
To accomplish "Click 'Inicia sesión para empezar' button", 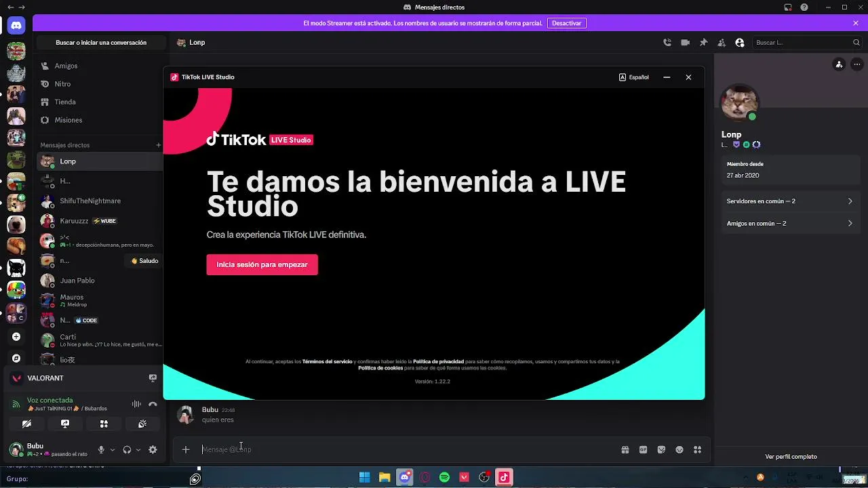I will [x=262, y=264].
